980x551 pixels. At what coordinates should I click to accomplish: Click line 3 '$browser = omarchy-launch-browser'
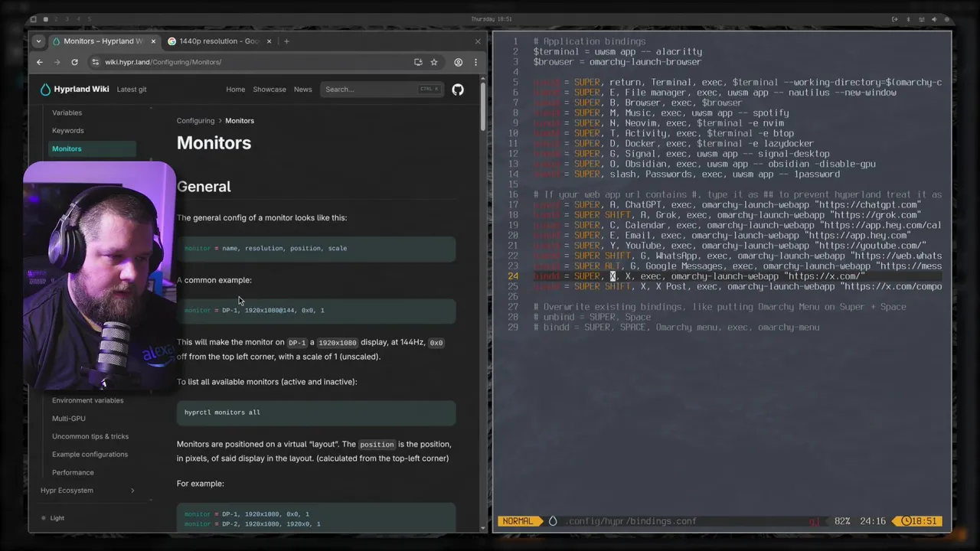617,62
